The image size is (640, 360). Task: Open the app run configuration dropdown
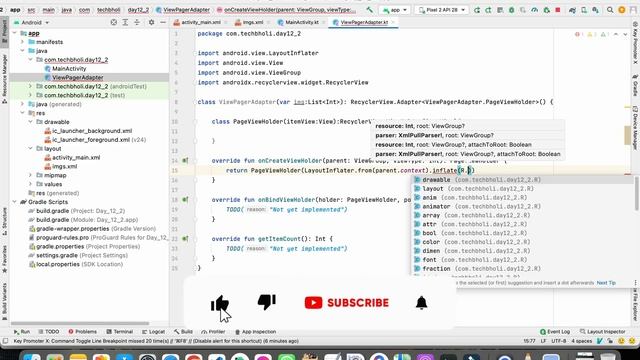click(395, 9)
